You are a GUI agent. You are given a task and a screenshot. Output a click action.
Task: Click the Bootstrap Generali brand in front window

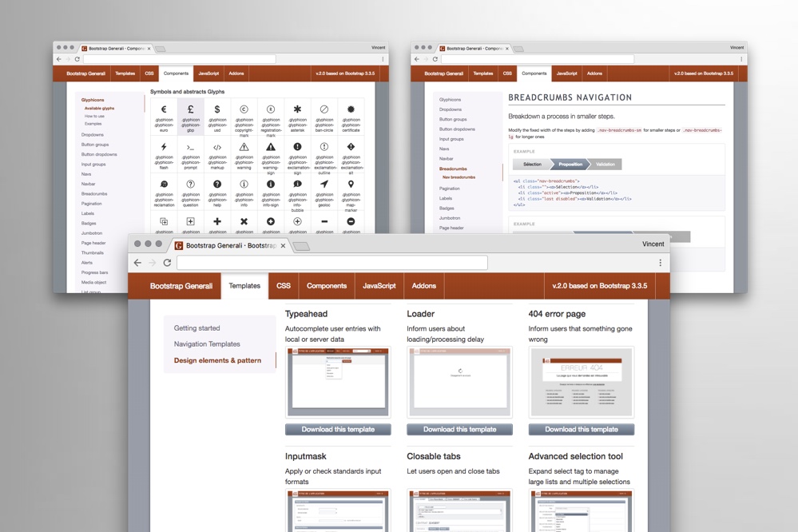click(x=181, y=286)
